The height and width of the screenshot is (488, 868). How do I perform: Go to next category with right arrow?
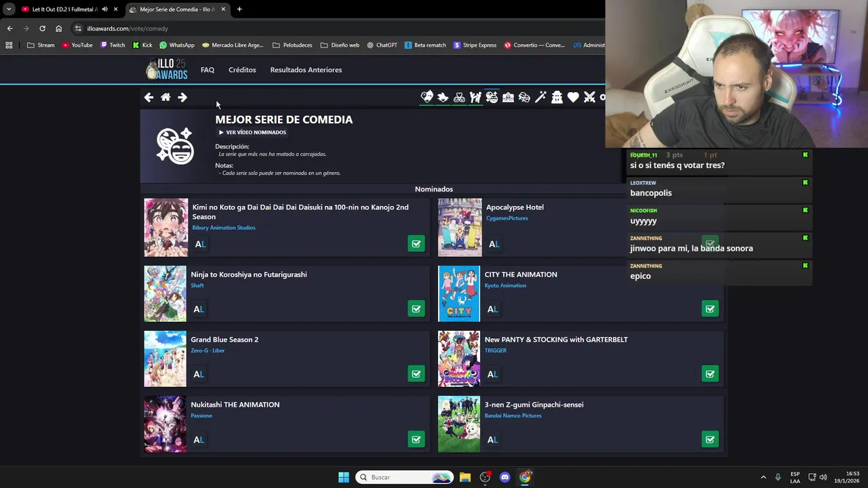pyautogui.click(x=182, y=97)
